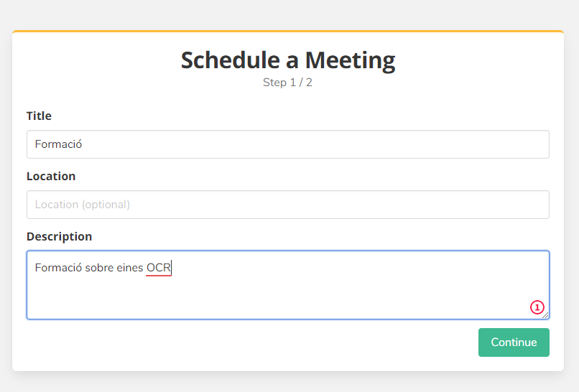The image size is (579, 392).
Task: Click the empty area of the Description textarea
Action: 287,296
